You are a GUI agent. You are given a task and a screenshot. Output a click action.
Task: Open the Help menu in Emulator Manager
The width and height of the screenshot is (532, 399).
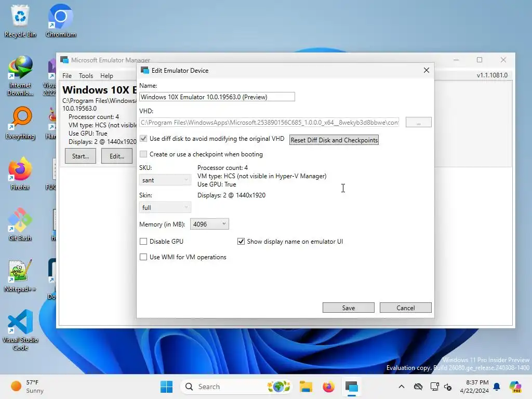tap(107, 76)
